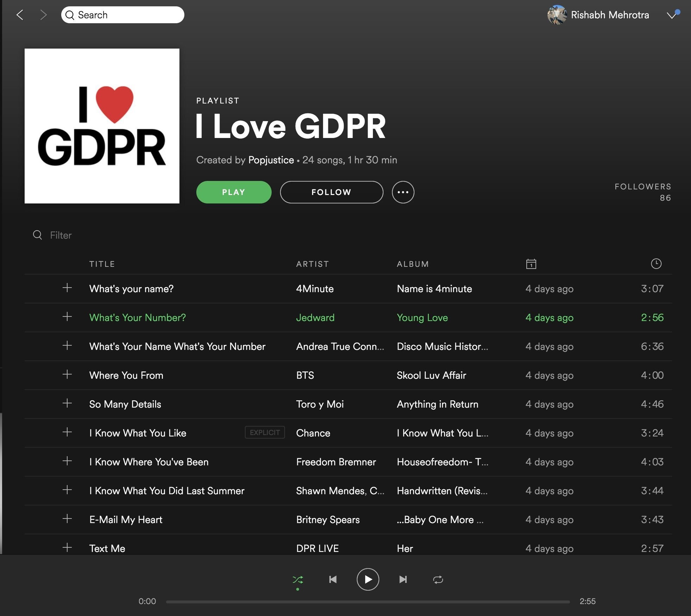
Task: Toggle repeat mode
Action: [x=438, y=579]
